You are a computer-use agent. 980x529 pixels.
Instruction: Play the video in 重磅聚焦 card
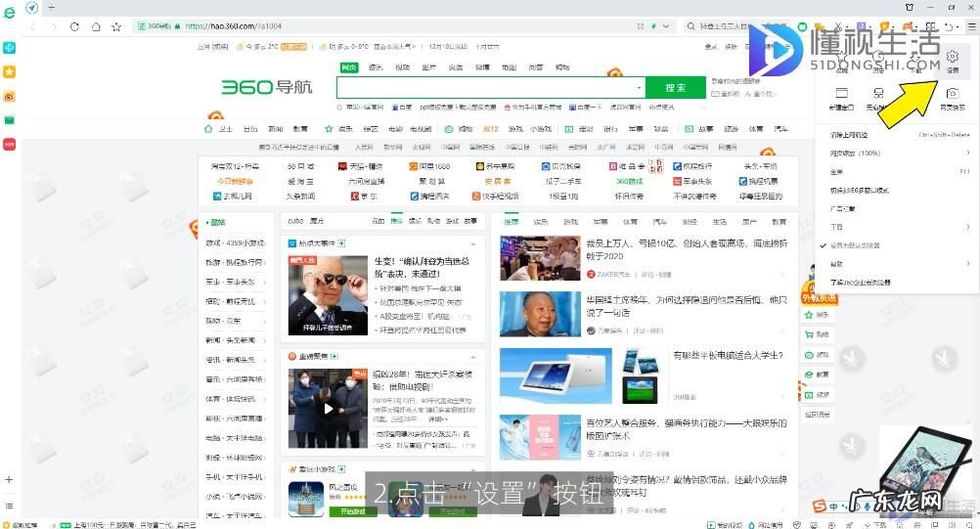coord(328,409)
